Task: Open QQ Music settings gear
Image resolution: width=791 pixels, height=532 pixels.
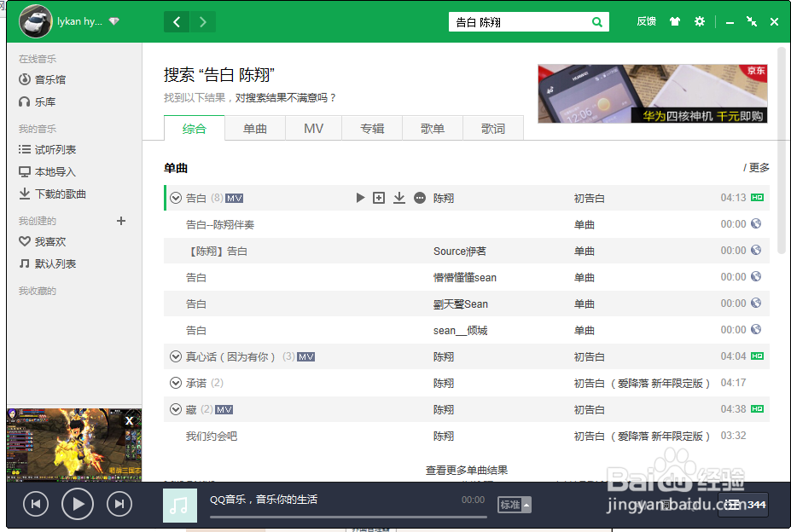Action: point(699,21)
